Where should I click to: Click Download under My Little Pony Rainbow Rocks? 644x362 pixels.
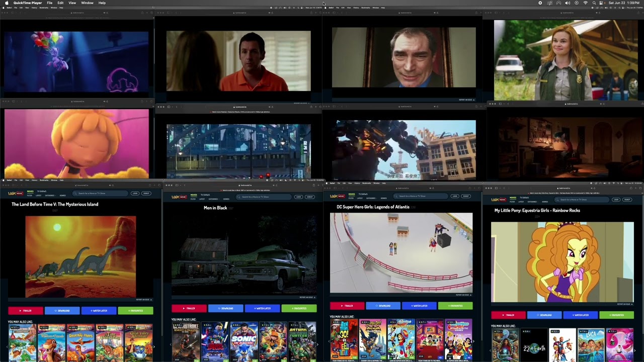(x=544, y=315)
